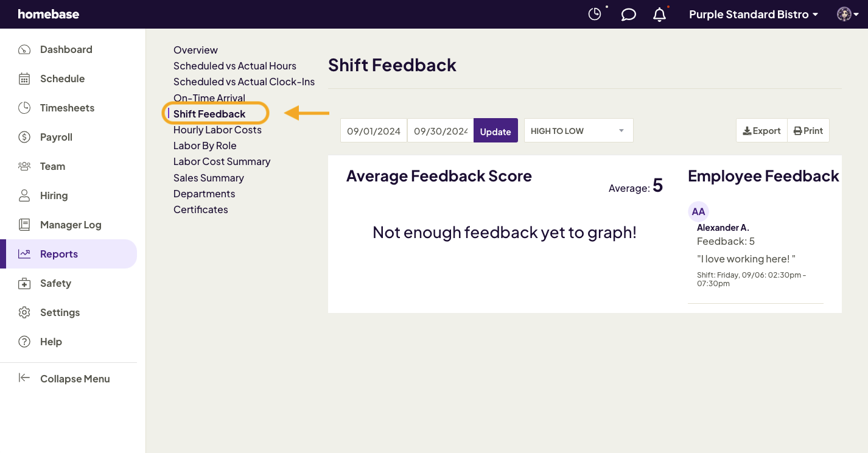Click the end date field 09/30/2024
Screen dimensions: 868x453
click(x=441, y=130)
